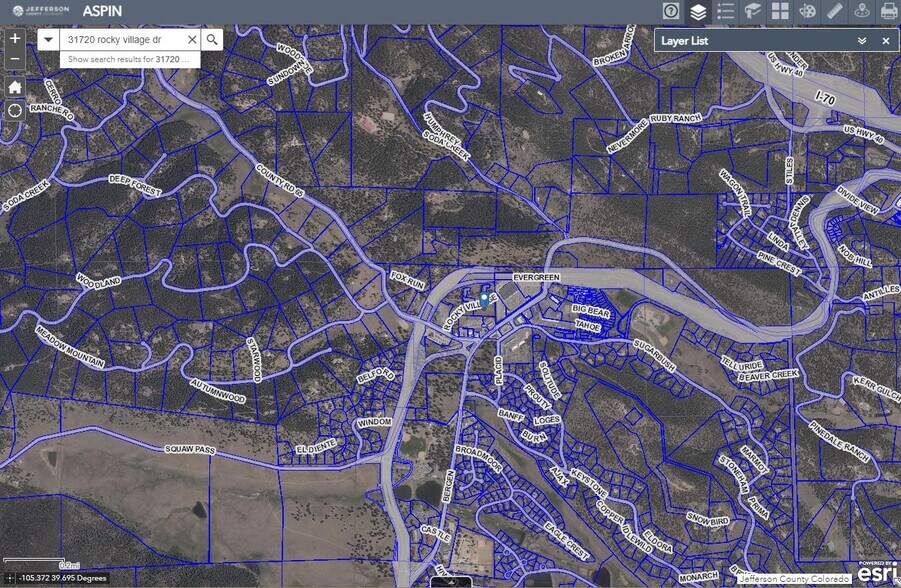Open the Measurement ruler tool

click(835, 11)
